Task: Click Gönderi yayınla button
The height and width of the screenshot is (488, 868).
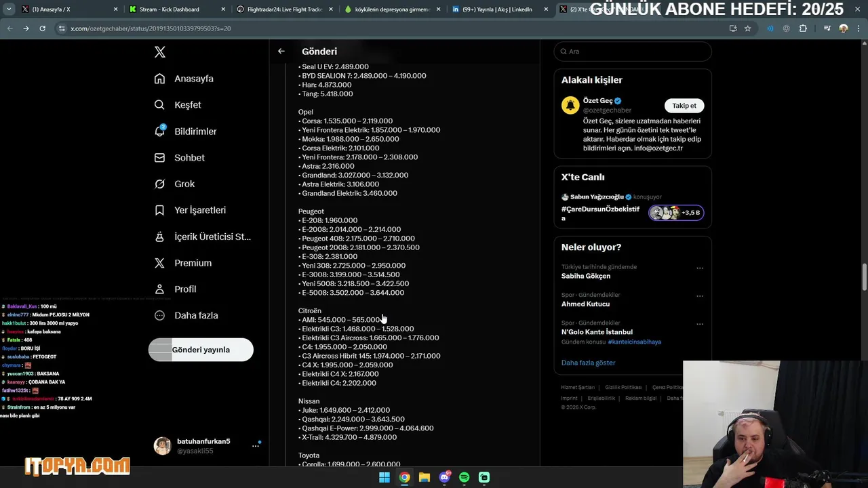Action: click(x=201, y=350)
